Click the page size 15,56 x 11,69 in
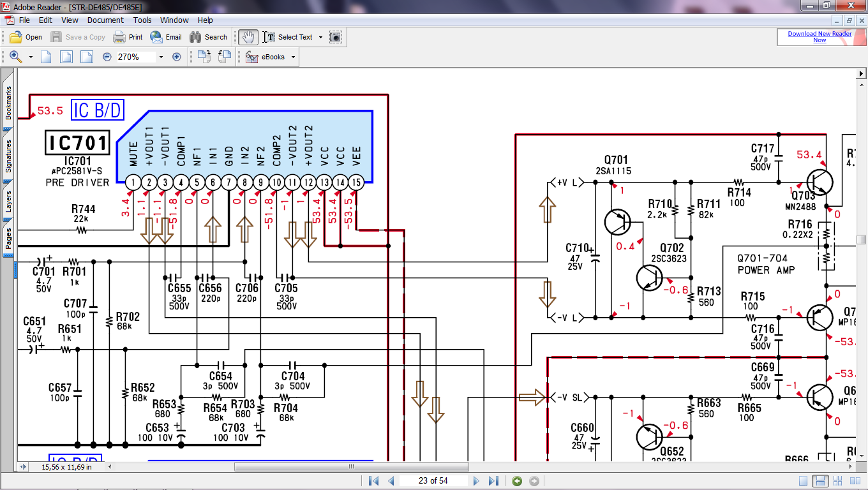Image resolution: width=868 pixels, height=490 pixels. coord(66,467)
